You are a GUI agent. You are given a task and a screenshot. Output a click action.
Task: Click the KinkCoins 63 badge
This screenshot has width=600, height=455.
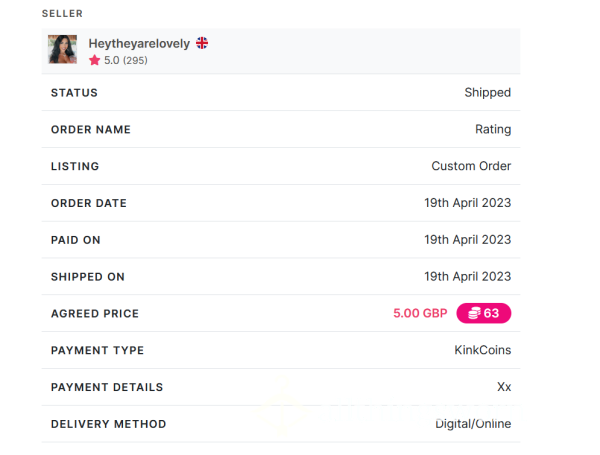coord(484,313)
